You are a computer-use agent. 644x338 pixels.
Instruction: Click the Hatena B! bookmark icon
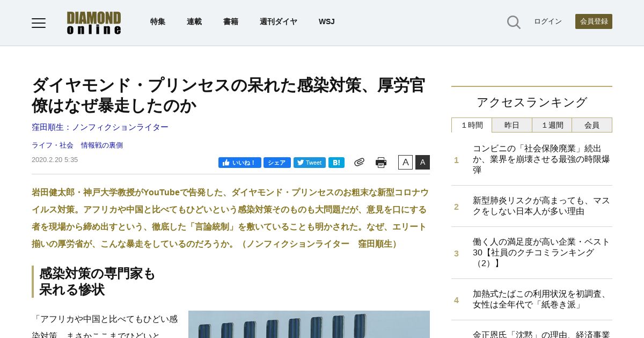[336, 163]
